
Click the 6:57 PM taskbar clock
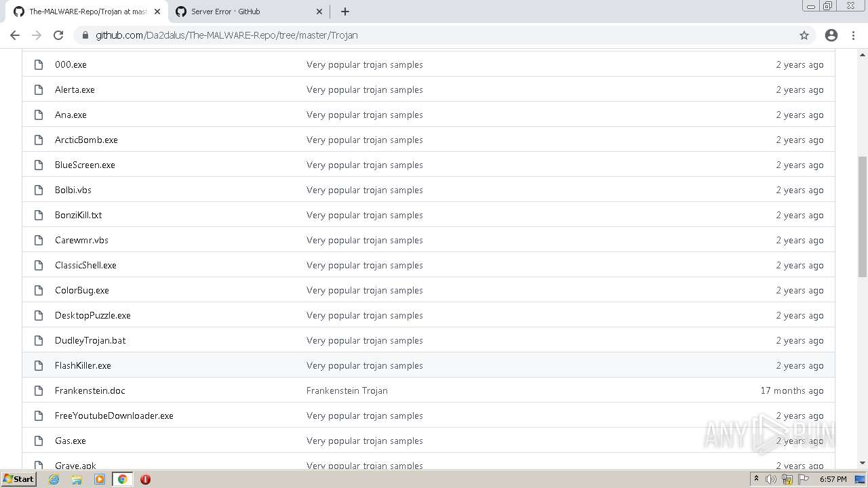click(833, 479)
